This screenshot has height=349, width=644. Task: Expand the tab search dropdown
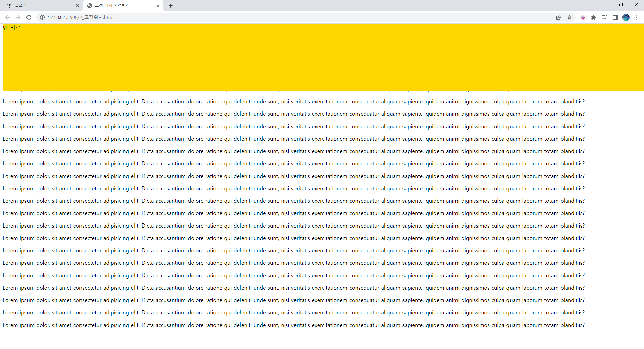(590, 5)
